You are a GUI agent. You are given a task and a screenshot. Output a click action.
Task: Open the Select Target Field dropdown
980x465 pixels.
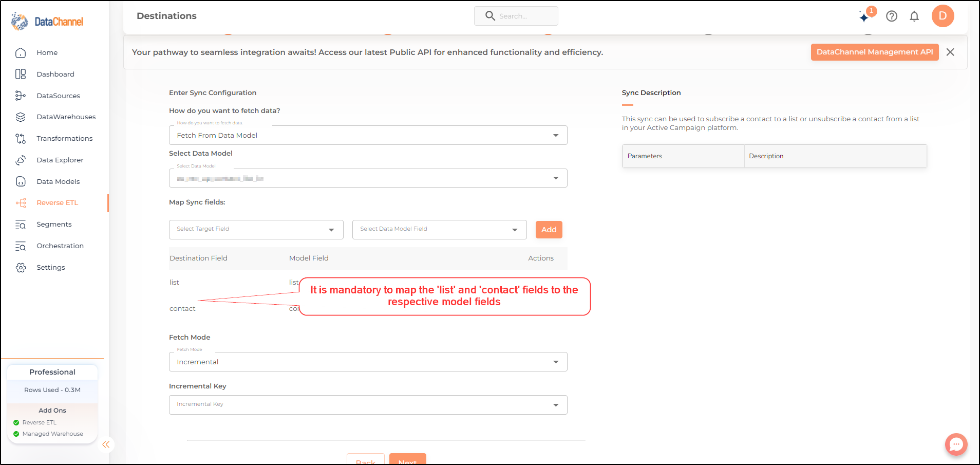(x=256, y=230)
